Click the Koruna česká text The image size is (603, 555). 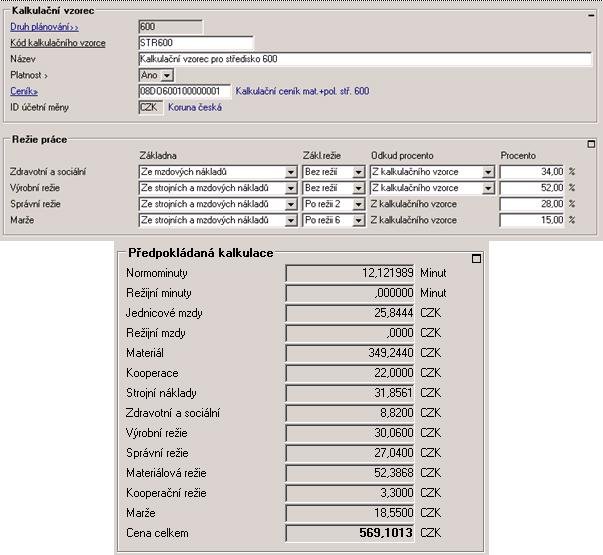[195, 107]
